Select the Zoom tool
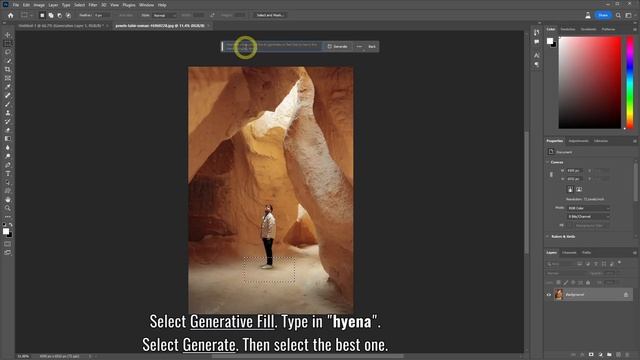 (8, 208)
